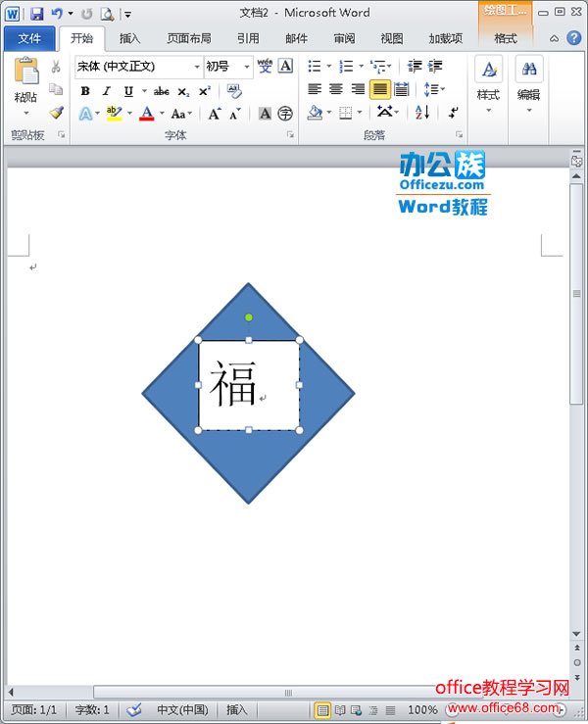The image size is (588, 724).
Task: Click the 插入 insert mode status button
Action: (236, 709)
